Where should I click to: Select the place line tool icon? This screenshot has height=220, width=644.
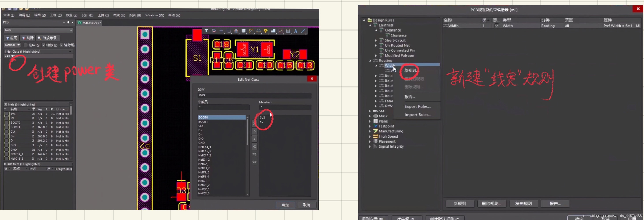pyautogui.click(x=303, y=31)
